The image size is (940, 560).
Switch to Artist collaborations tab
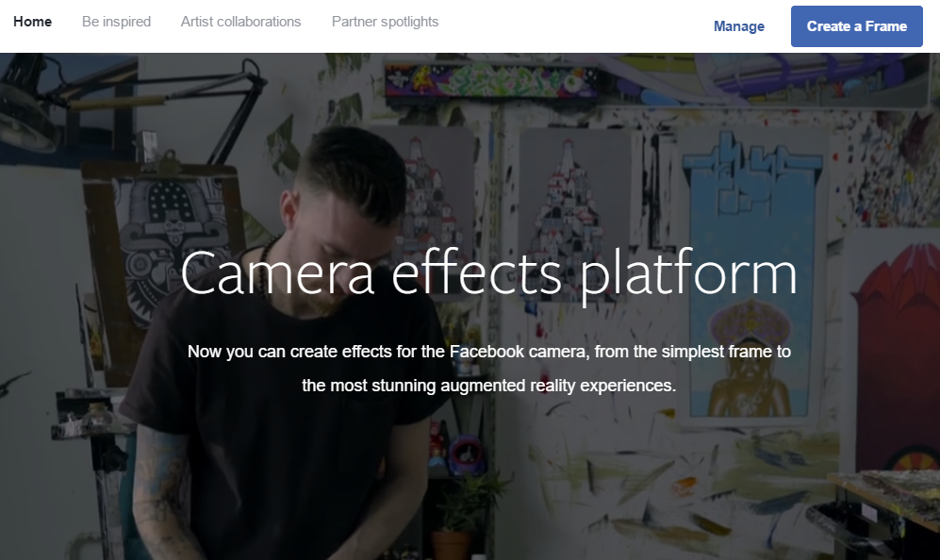click(x=241, y=22)
